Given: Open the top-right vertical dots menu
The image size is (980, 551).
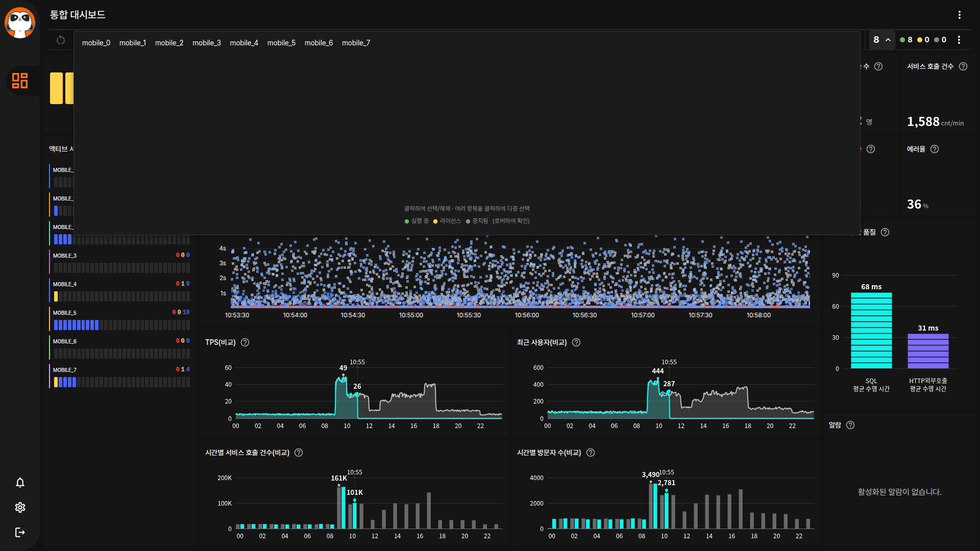Looking at the screenshot, I should 959,15.
